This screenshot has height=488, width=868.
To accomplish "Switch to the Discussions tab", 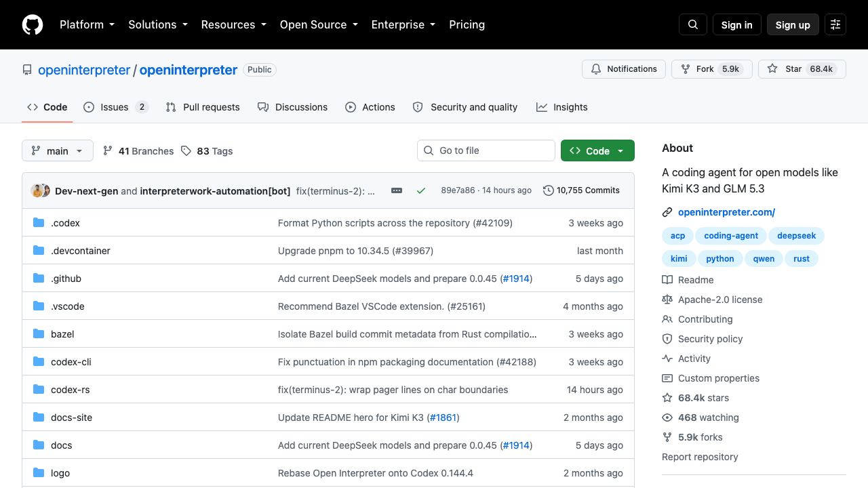I will click(x=293, y=107).
